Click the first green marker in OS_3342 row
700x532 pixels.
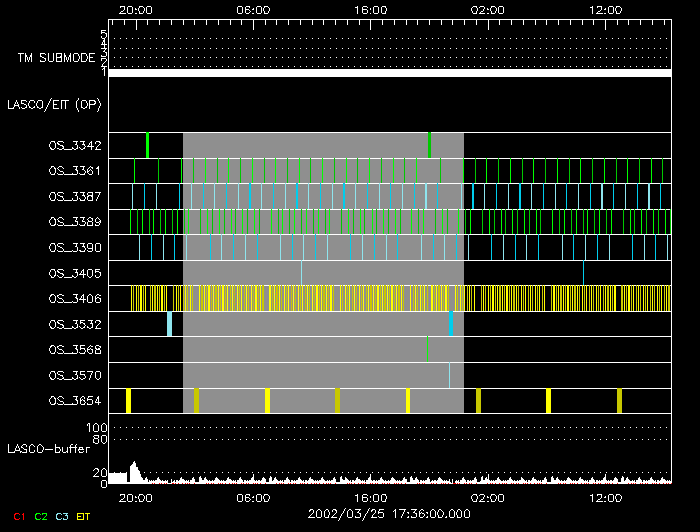[147, 145]
